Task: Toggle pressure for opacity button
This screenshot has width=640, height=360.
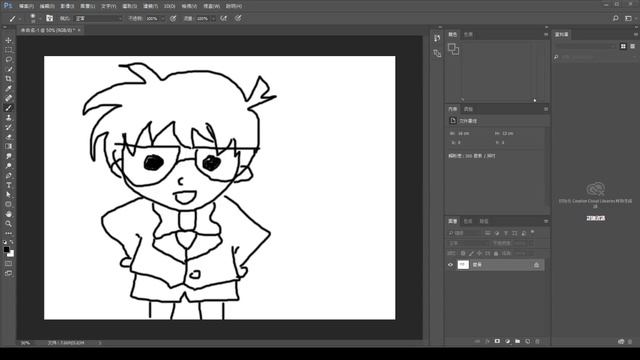Action: pos(173,18)
